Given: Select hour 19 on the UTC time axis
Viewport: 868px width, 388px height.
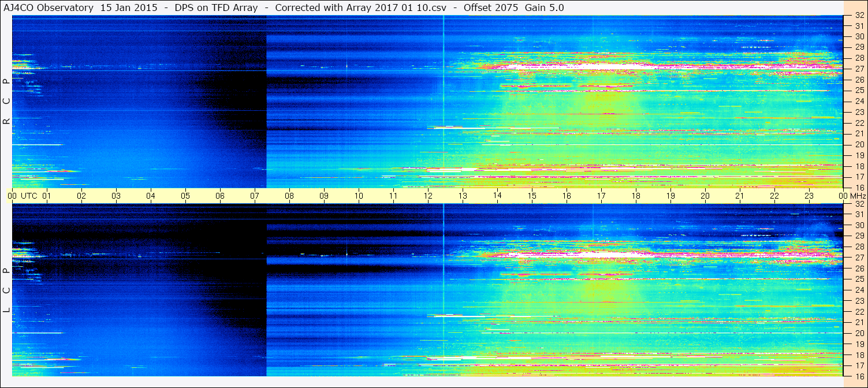Looking at the screenshot, I should [670, 196].
